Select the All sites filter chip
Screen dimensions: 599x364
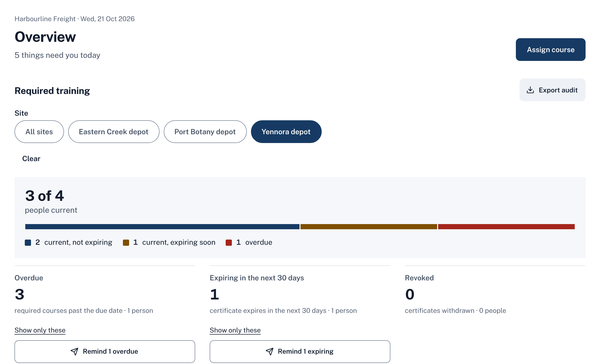pos(39,132)
